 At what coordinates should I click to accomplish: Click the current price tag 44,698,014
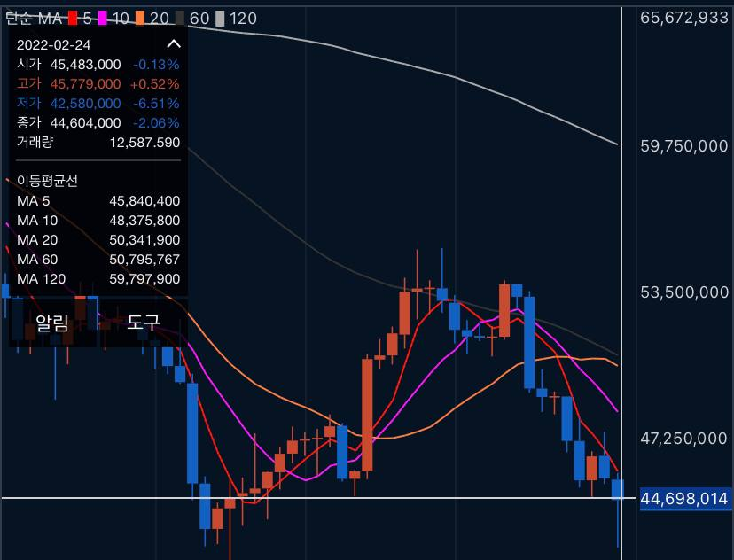(683, 499)
